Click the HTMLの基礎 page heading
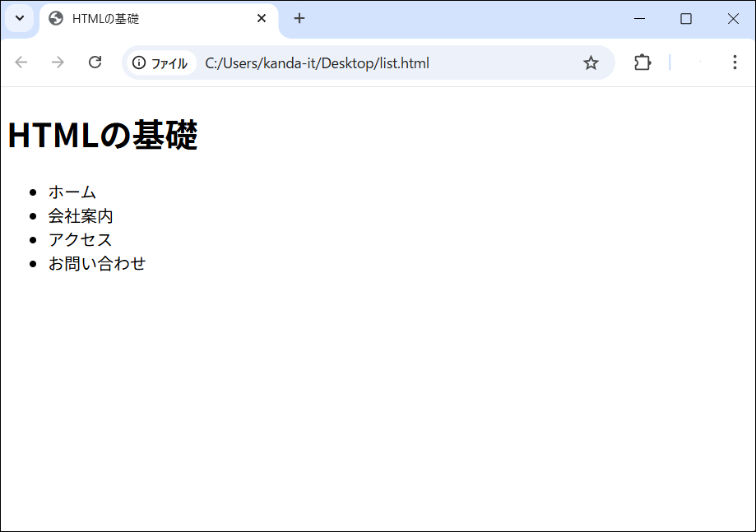 point(103,136)
